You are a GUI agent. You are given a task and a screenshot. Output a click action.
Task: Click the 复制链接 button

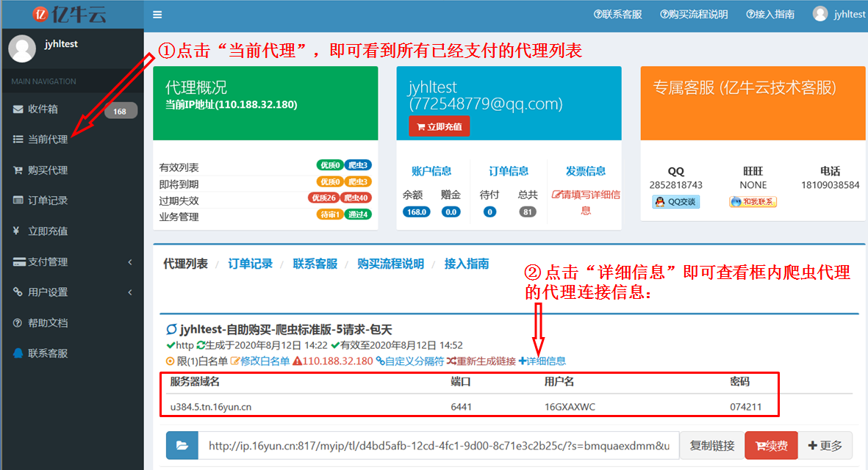712,445
